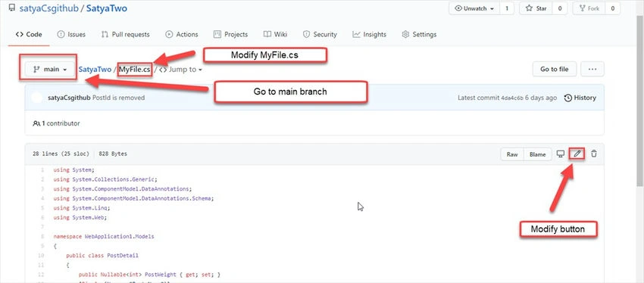The width and height of the screenshot is (644, 283).
Task: Click SatyaTwo in the file breadcrumb
Action: click(95, 70)
